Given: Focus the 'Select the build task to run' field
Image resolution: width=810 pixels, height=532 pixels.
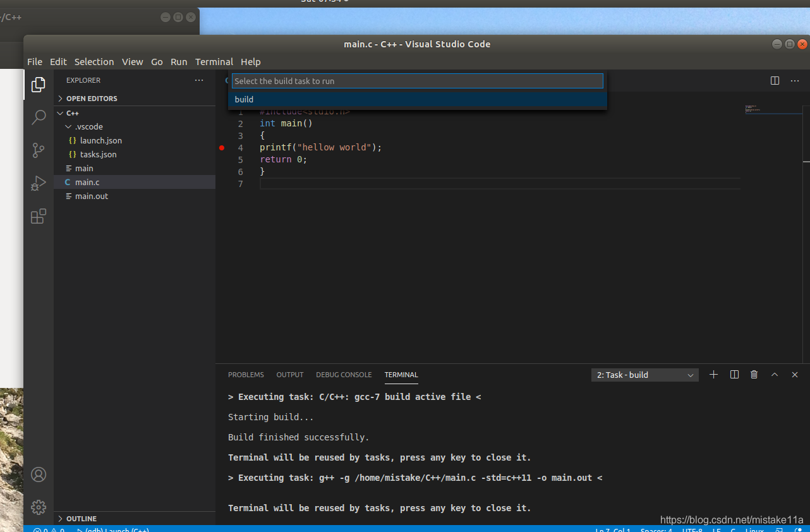Looking at the screenshot, I should 418,81.
